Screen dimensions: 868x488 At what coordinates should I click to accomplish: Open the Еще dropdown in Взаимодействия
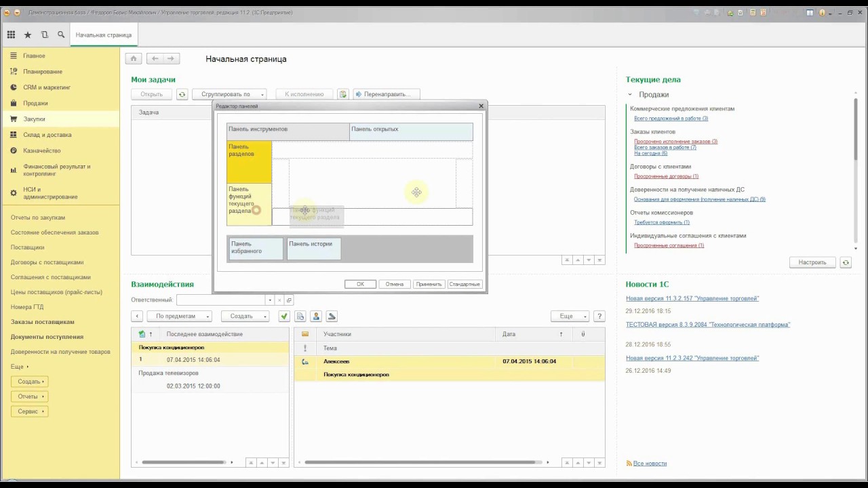[570, 316]
